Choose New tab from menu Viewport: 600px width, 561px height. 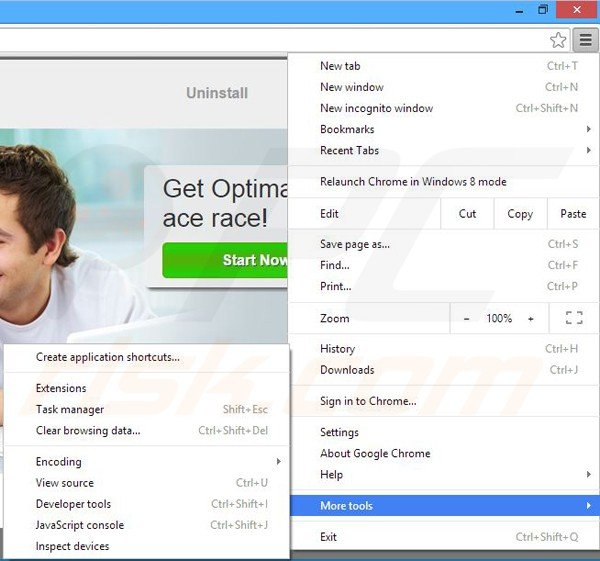(x=444, y=66)
